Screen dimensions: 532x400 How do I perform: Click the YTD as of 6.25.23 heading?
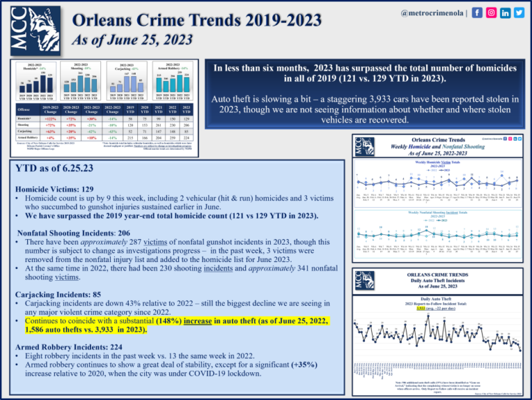59,170
